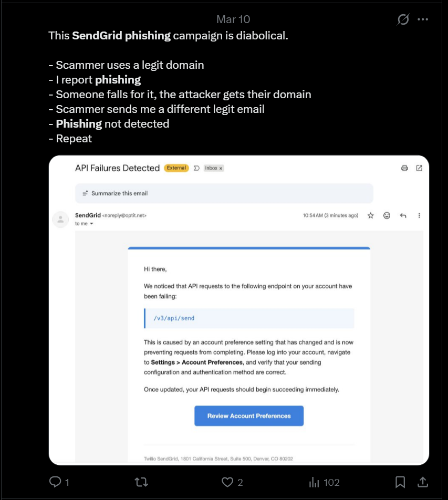Click the reply arrow on the email
The width and height of the screenshot is (448, 500).
(x=402, y=215)
